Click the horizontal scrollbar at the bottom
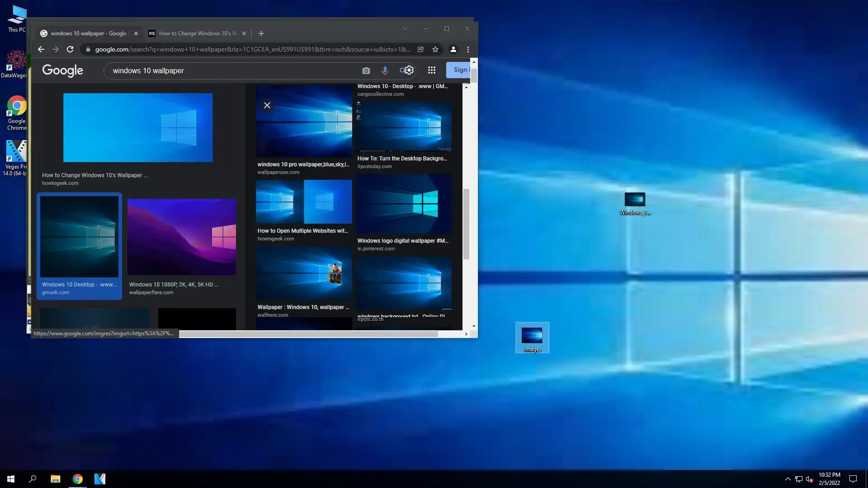The height and width of the screenshot is (488, 868). pos(307,334)
